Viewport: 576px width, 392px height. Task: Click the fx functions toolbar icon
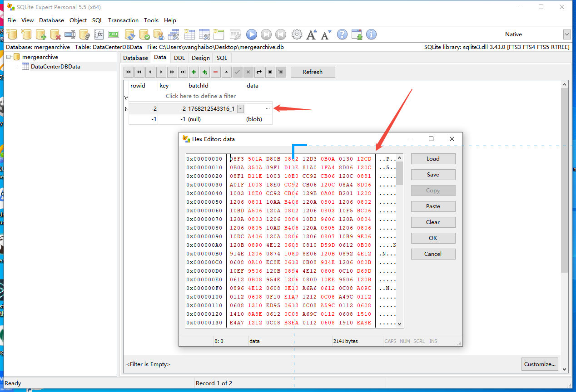point(99,34)
